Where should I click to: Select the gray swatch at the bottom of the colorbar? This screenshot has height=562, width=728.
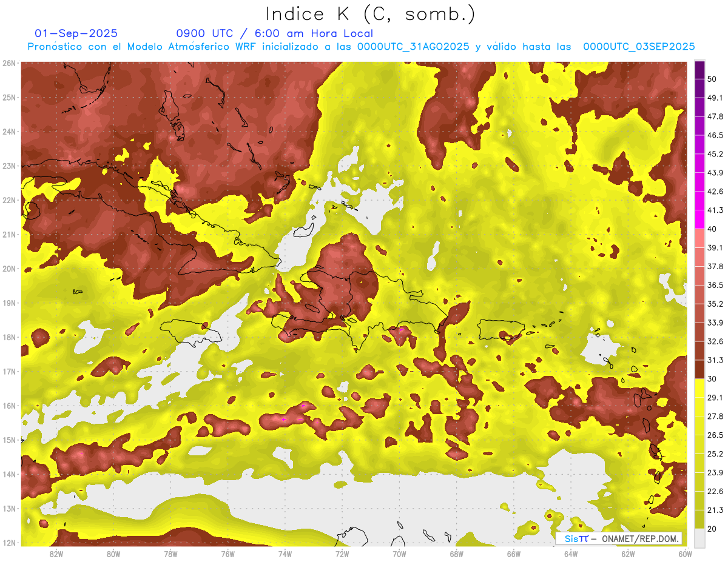(x=699, y=537)
